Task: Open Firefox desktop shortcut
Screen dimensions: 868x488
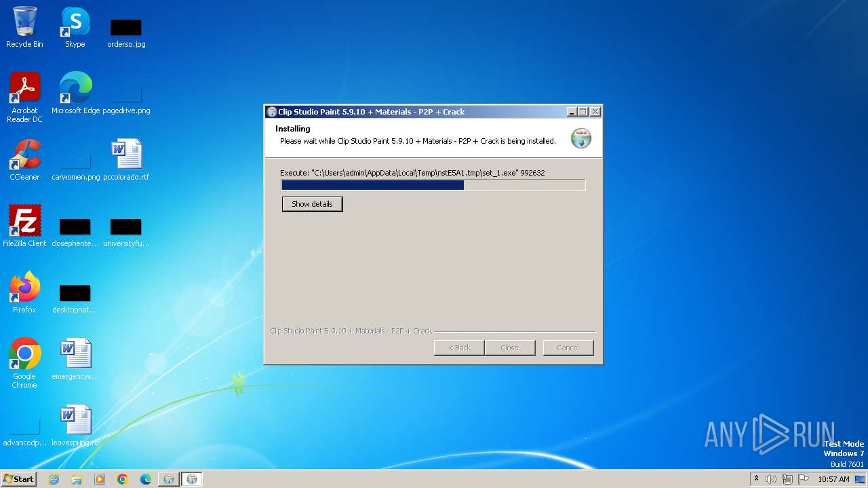Action: pos(24,293)
